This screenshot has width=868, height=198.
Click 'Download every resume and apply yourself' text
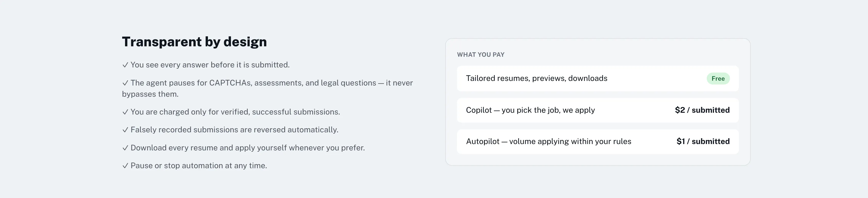tap(248, 148)
